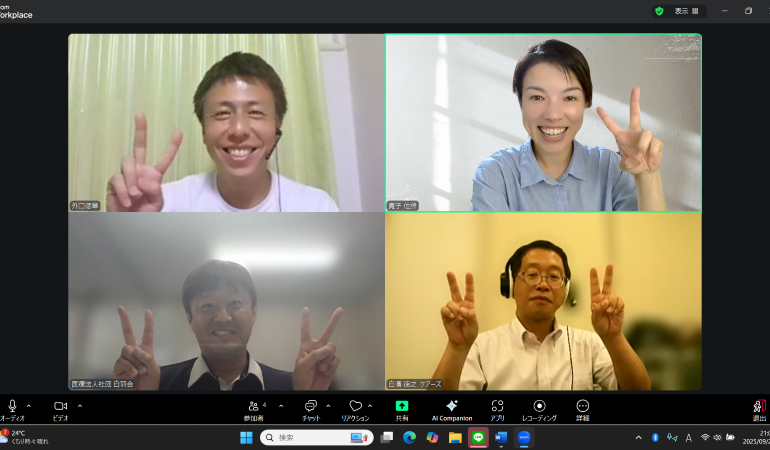Viewport: 770px width, 450px height.
Task: Open the chat panel
Action: click(x=311, y=406)
